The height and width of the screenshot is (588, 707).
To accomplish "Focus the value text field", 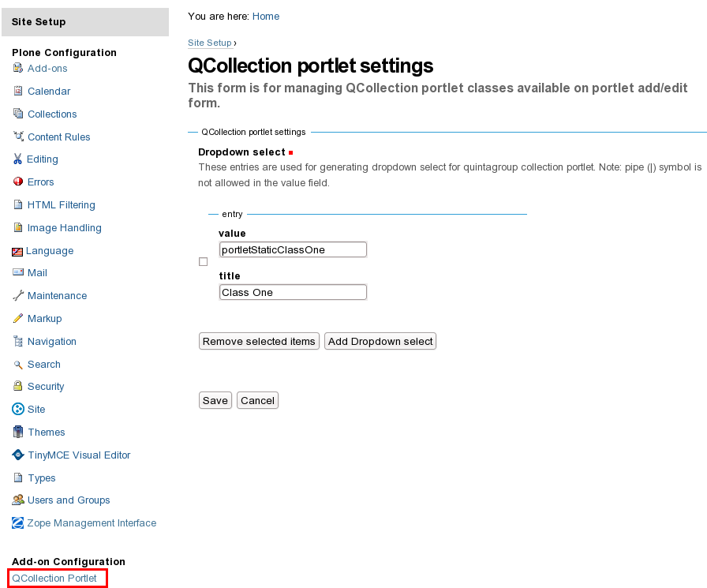I will pyautogui.click(x=293, y=250).
